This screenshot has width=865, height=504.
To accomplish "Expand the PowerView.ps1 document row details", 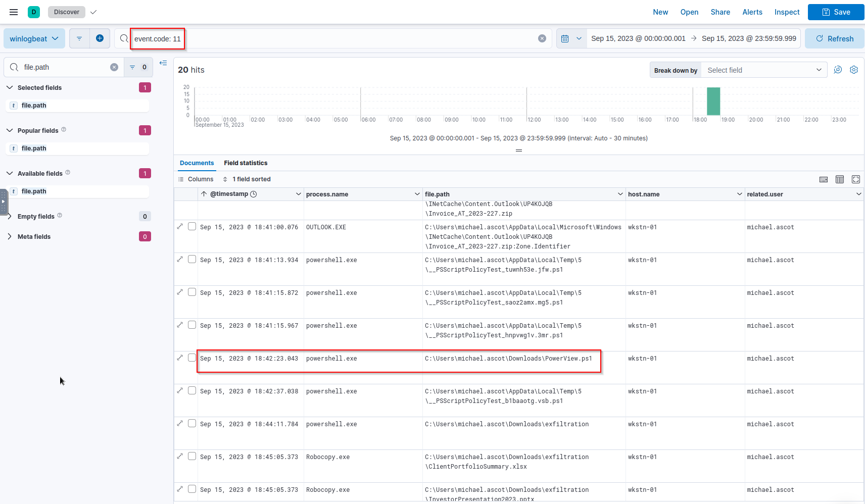I will (x=180, y=358).
